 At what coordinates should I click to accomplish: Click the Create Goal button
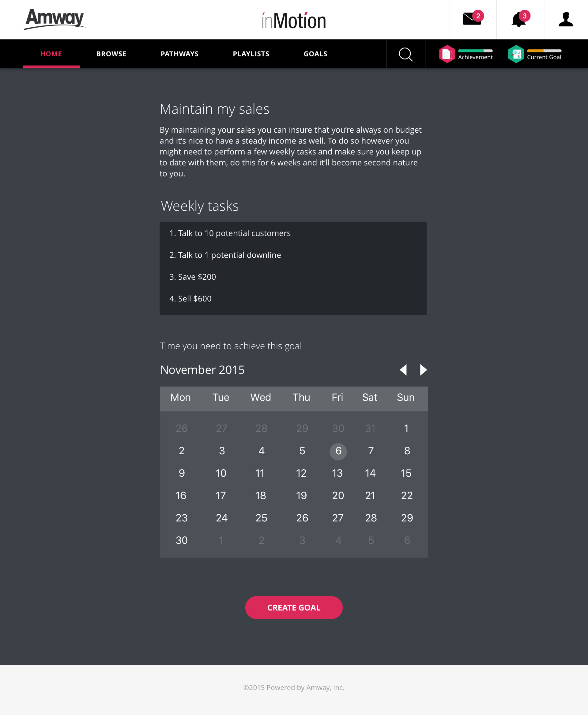point(294,607)
